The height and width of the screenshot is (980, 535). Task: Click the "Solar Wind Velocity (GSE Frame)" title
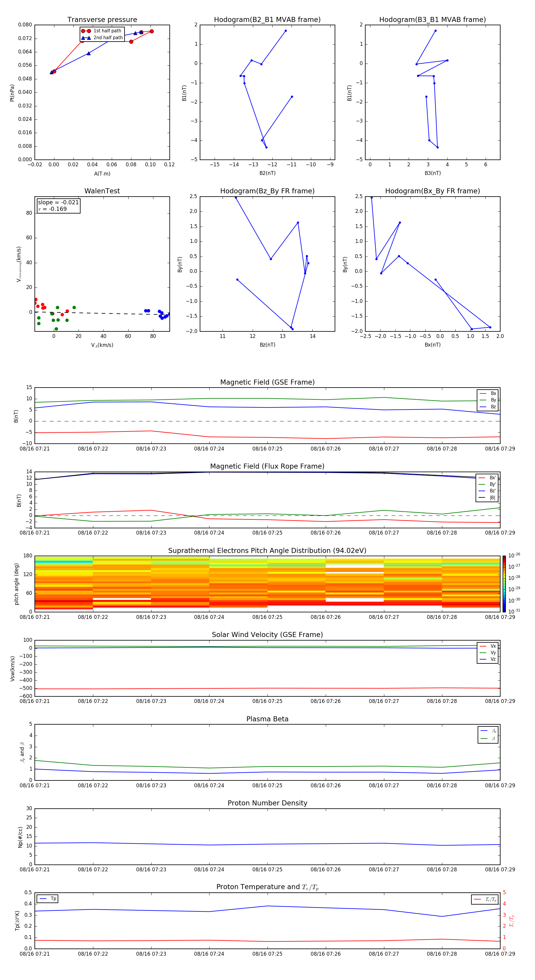267,635
